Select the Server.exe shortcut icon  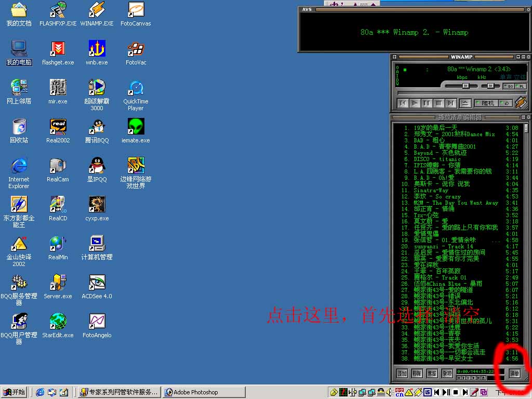58,287
